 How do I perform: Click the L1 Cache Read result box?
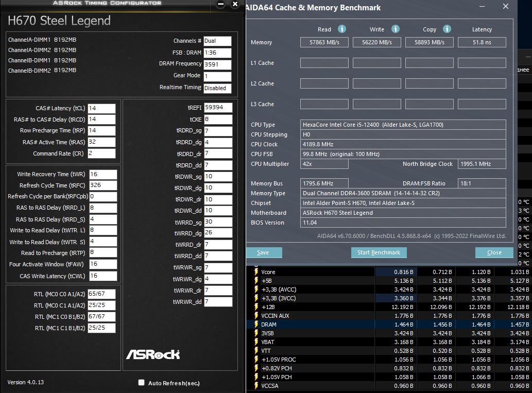[x=324, y=63]
